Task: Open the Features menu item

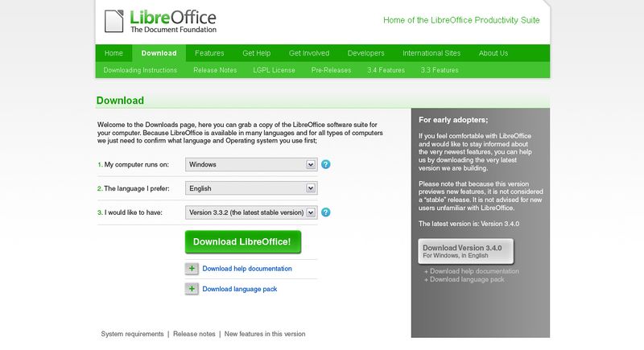Action: (x=209, y=53)
